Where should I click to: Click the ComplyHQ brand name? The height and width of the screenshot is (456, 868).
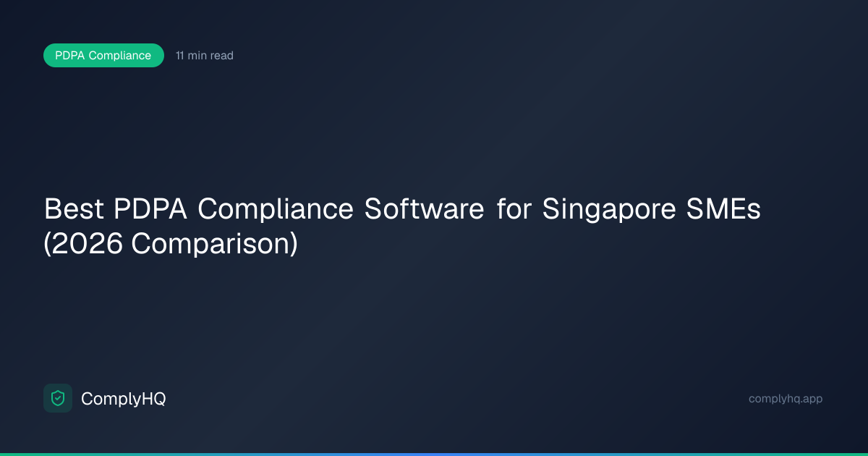(x=123, y=399)
